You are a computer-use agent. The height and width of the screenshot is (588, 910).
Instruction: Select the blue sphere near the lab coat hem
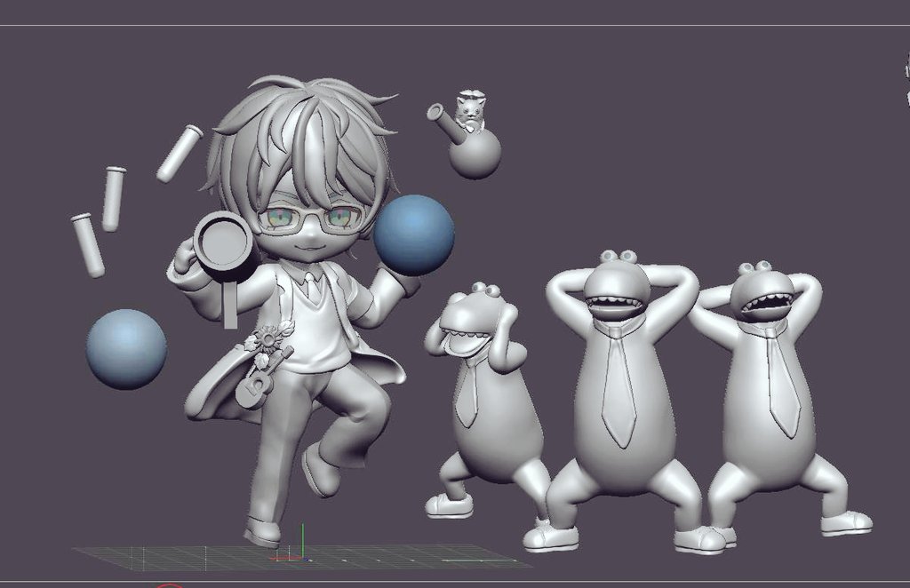coord(126,349)
